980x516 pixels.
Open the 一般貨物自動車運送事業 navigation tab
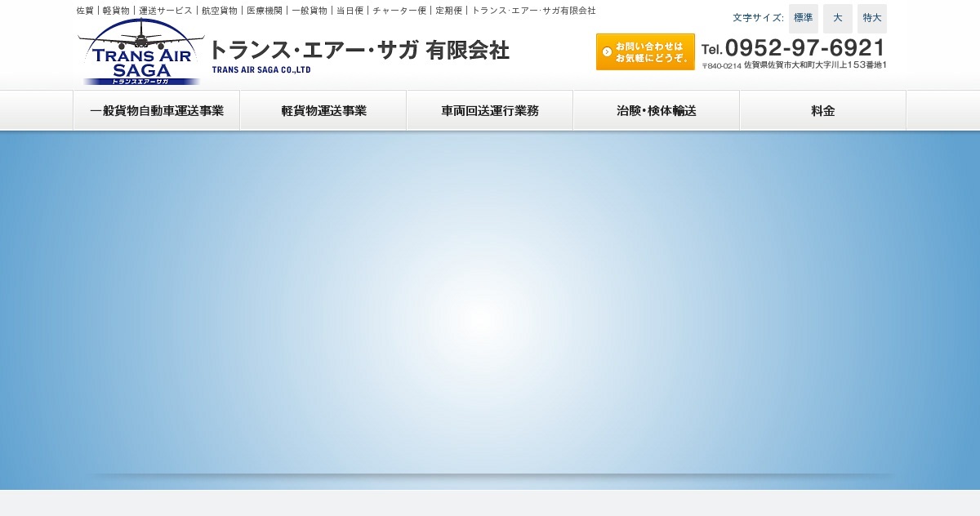coord(157,110)
